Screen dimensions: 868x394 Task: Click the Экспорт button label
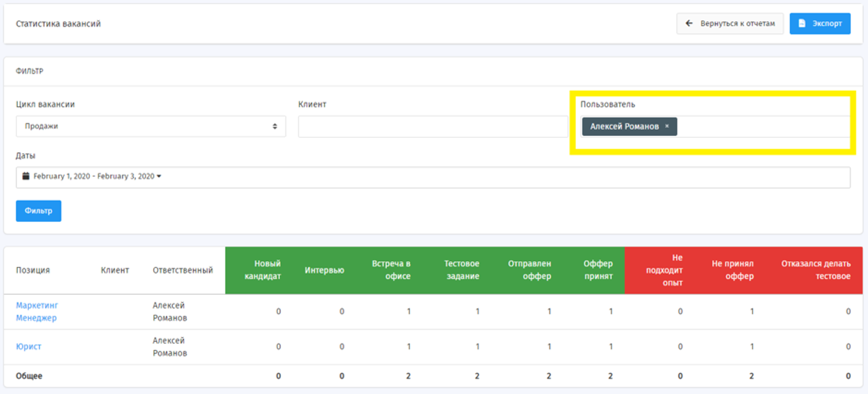827,24
